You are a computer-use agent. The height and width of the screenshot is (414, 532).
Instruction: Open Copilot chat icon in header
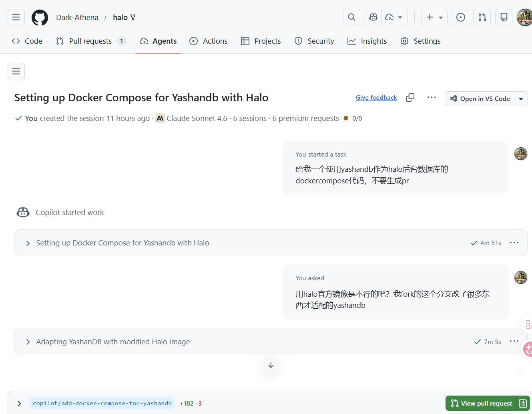pos(373,17)
